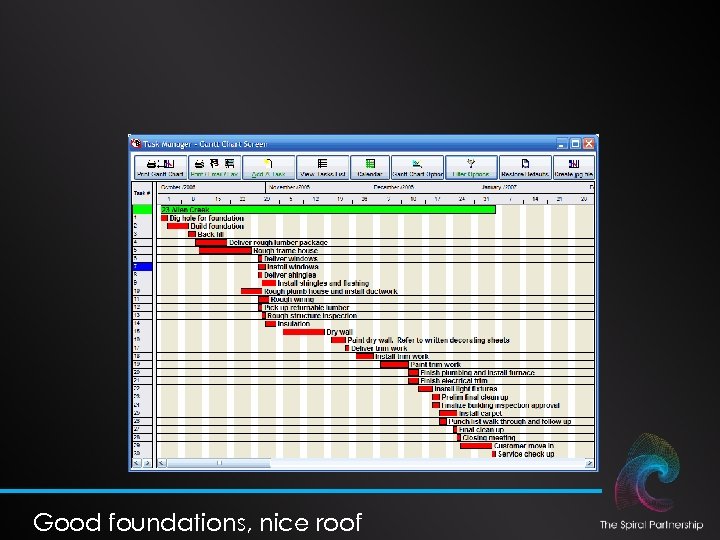Click the November month header
Image resolution: width=720 pixels, height=540 pixels.
click(x=290, y=187)
